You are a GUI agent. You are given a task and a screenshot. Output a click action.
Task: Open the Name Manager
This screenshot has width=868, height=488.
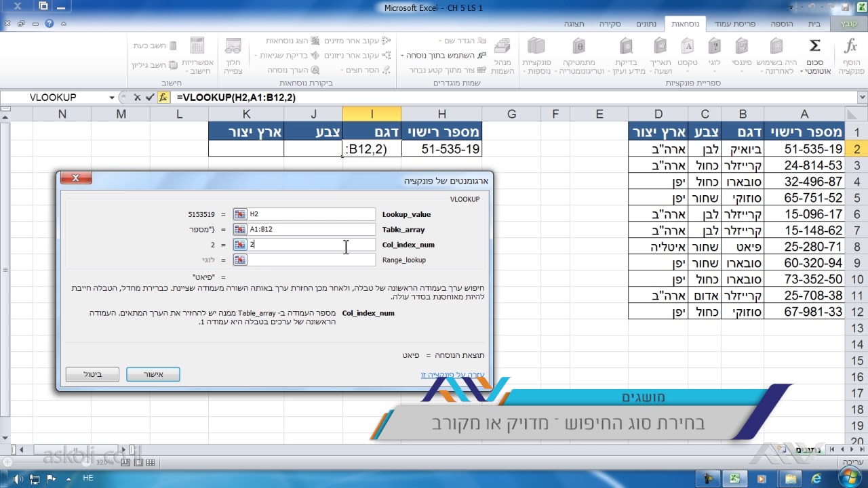[502, 56]
